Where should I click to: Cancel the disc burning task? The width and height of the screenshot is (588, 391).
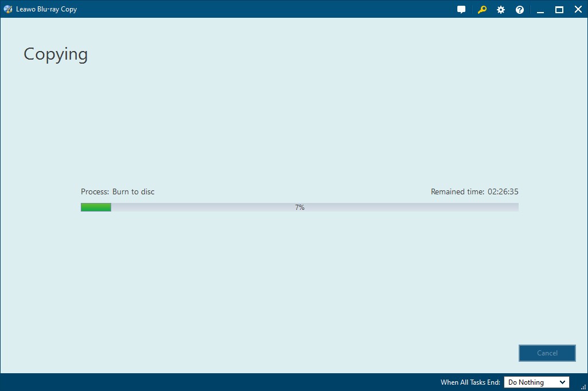pos(547,353)
